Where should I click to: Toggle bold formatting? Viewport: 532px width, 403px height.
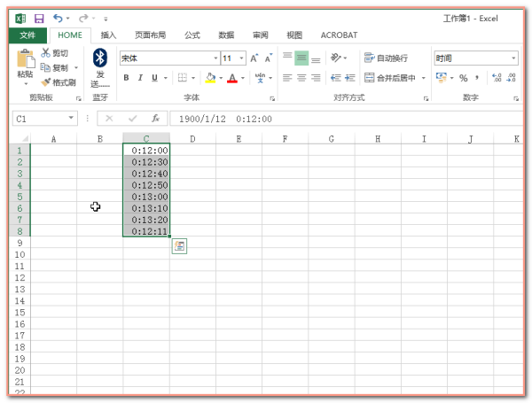click(126, 78)
